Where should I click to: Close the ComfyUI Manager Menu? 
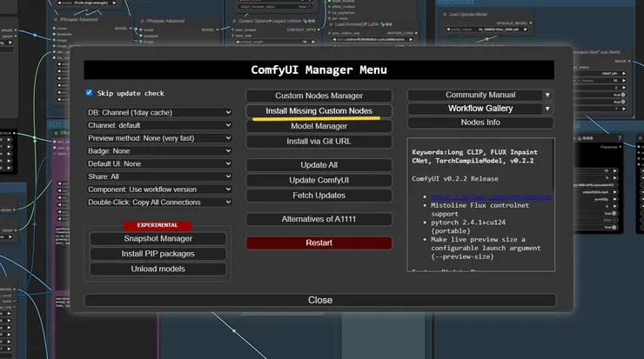click(320, 300)
